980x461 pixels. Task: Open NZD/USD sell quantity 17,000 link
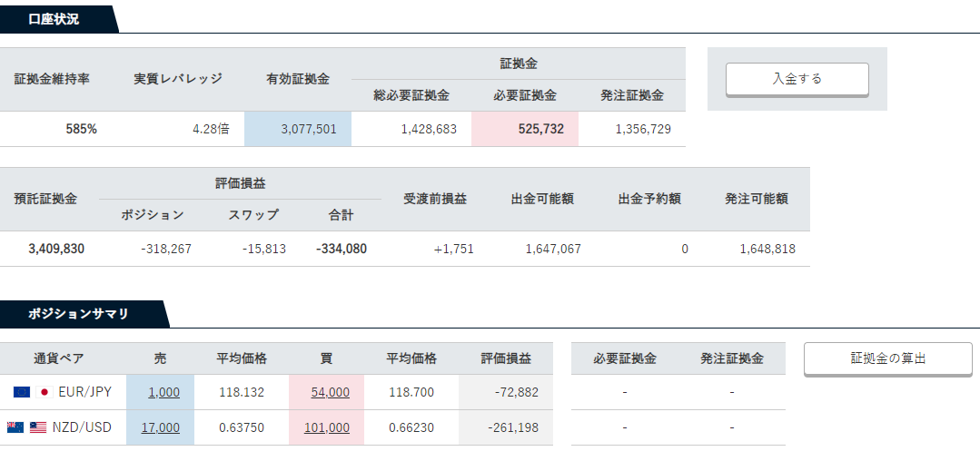[161, 428]
